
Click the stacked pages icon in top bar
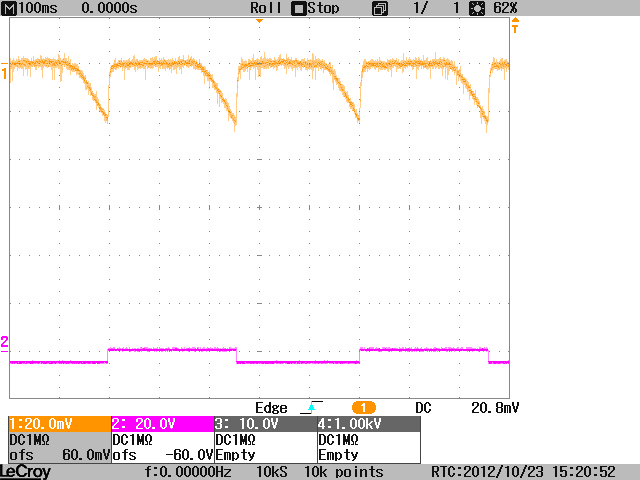click(380, 9)
